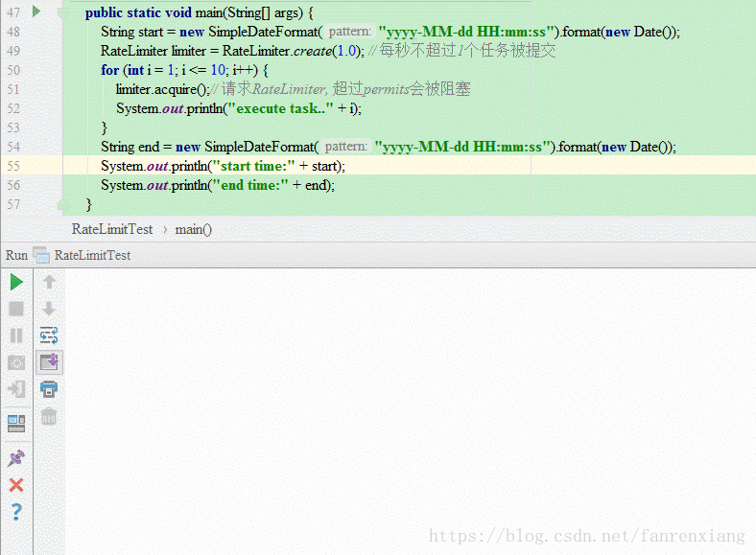The width and height of the screenshot is (756, 555).
Task: Click the Exit icon in Run panel
Action: point(16,389)
